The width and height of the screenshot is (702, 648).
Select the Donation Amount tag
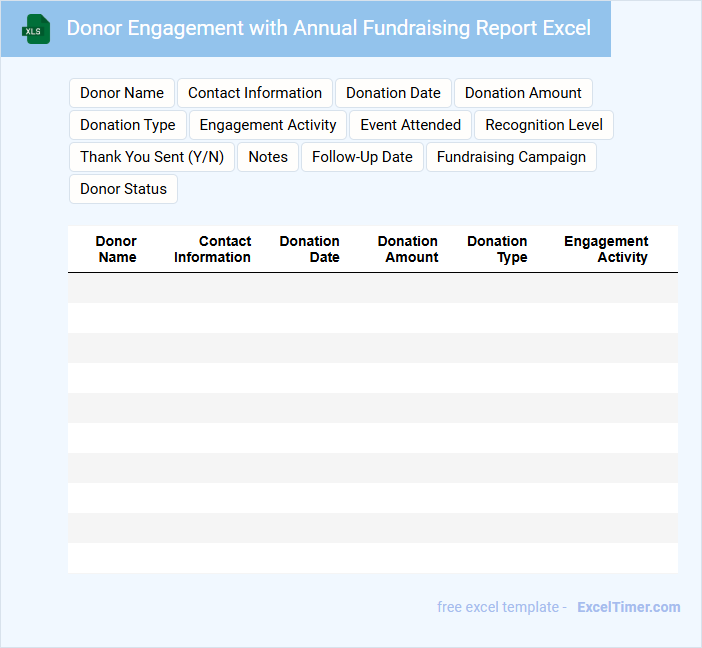[523, 93]
